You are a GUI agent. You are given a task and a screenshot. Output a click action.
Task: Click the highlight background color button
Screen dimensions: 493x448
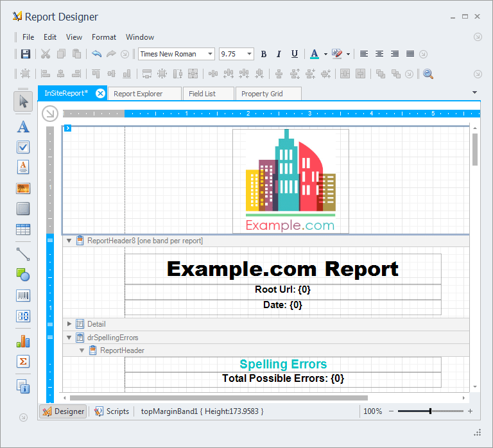coord(337,54)
